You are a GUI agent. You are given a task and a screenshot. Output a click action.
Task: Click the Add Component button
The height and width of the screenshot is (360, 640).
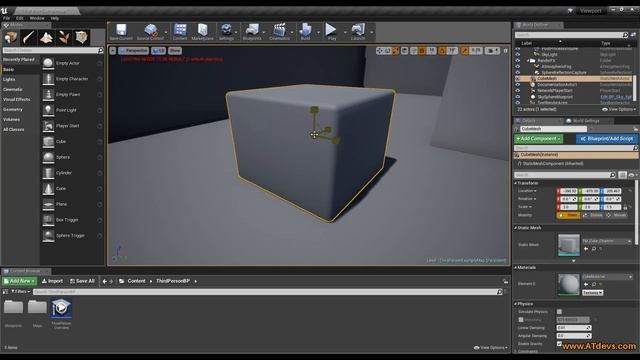pos(538,139)
